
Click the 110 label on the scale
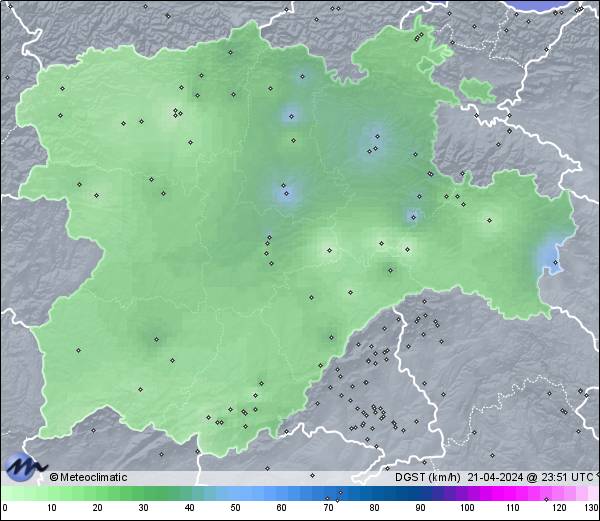coord(513,508)
